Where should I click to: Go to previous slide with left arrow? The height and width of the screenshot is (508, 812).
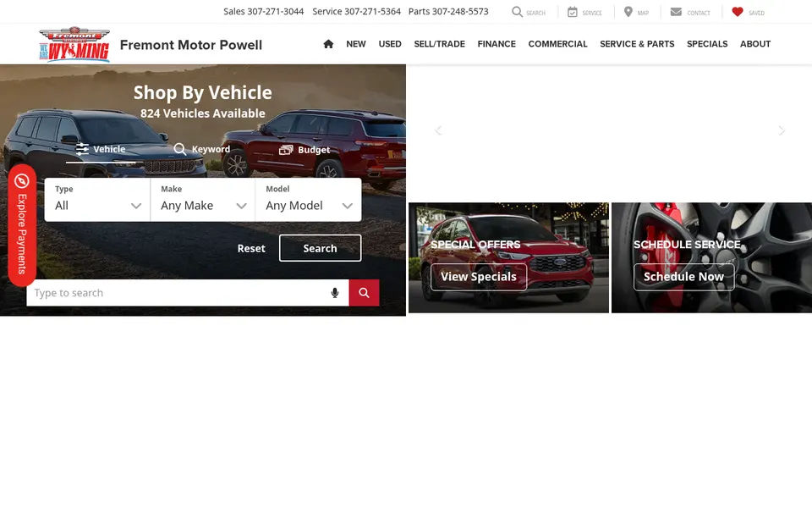click(438, 130)
